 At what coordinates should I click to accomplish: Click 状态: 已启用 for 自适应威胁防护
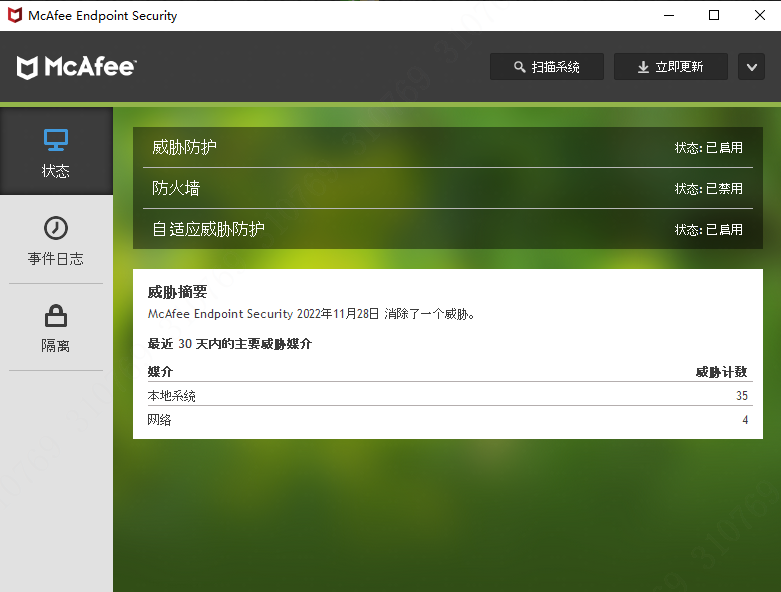(709, 229)
